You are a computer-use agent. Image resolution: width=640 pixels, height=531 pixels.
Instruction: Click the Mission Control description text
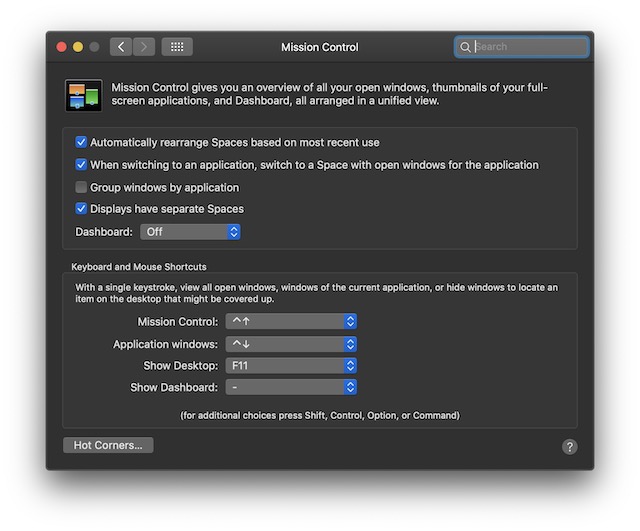coord(330,94)
